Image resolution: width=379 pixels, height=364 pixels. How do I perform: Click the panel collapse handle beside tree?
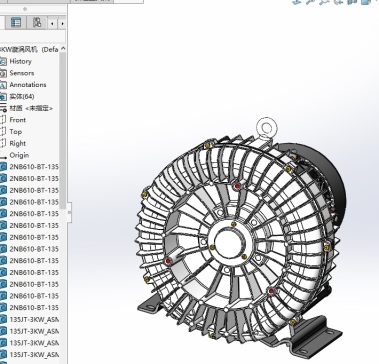click(x=69, y=212)
